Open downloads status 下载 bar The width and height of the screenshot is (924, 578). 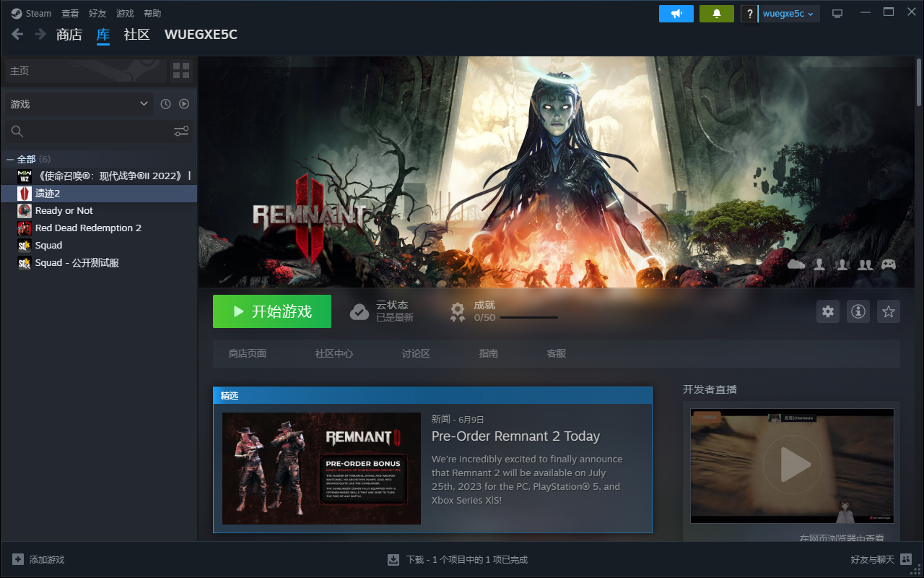tap(458, 560)
